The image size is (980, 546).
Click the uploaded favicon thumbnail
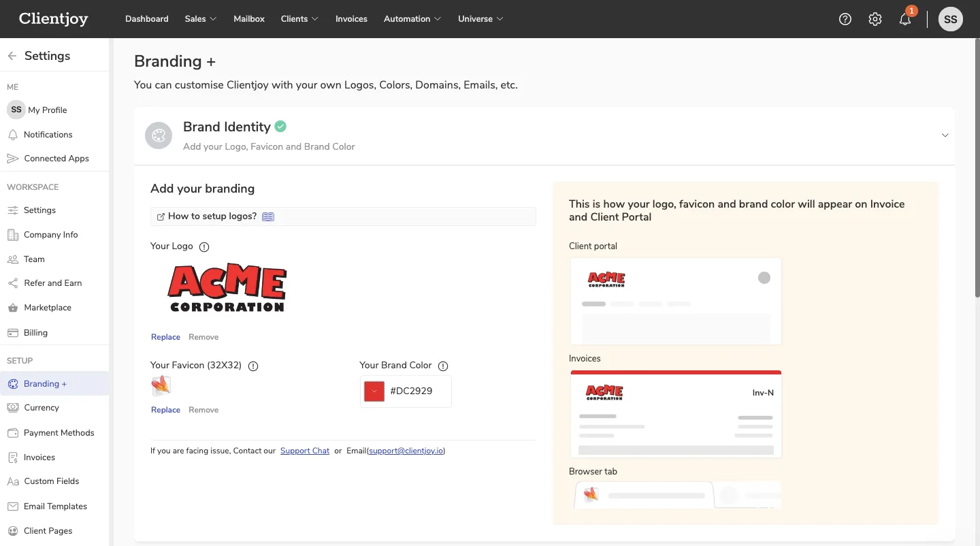tap(161, 385)
